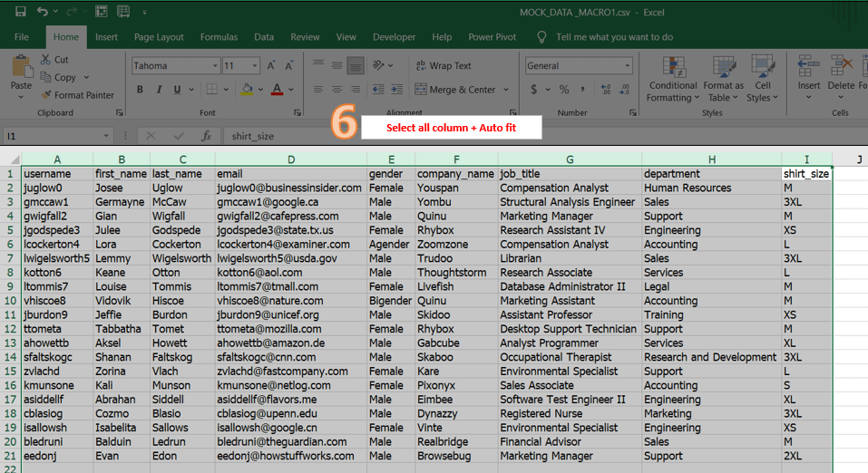Click the Cut scissors icon
868x473 pixels.
[46, 60]
